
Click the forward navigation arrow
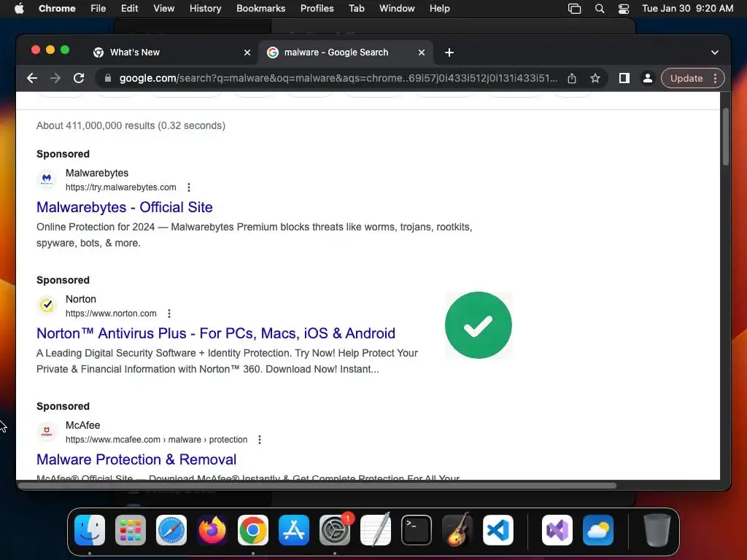(x=55, y=78)
